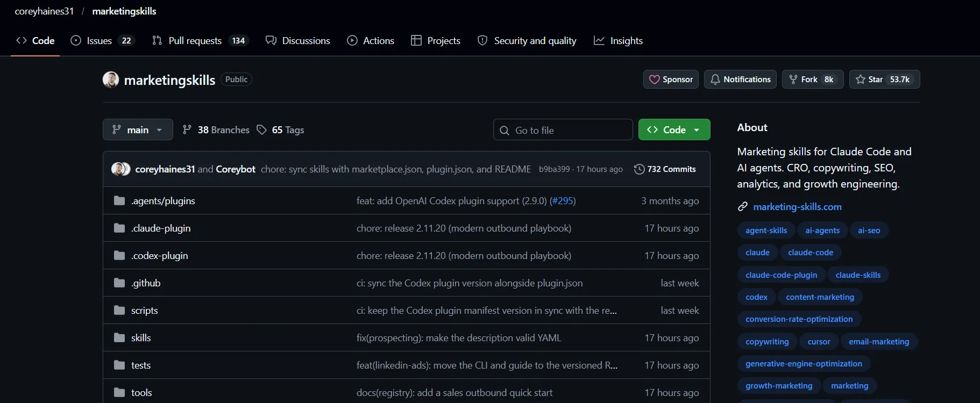
Task: Click the tools folder icon
Action: (x=119, y=393)
